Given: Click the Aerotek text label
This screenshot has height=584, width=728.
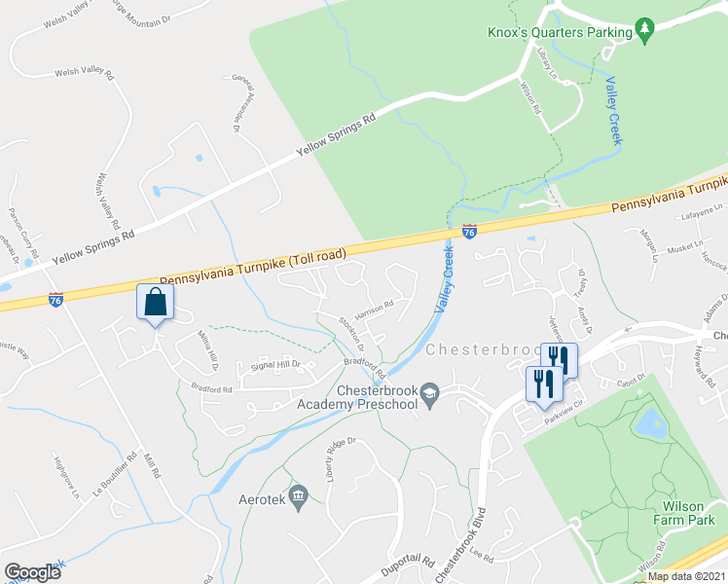Looking at the screenshot, I should 262,499.
